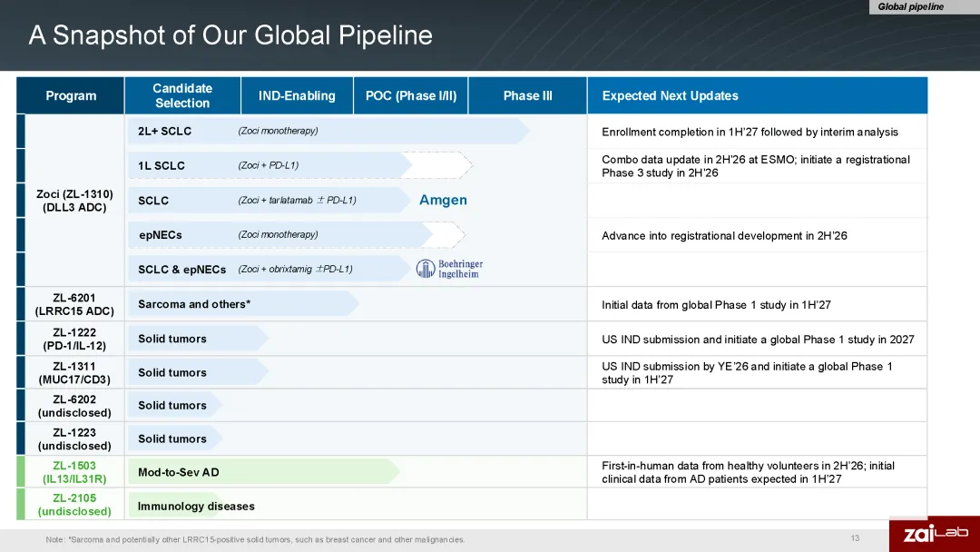Select the Amgen partner label

pyautogui.click(x=443, y=200)
